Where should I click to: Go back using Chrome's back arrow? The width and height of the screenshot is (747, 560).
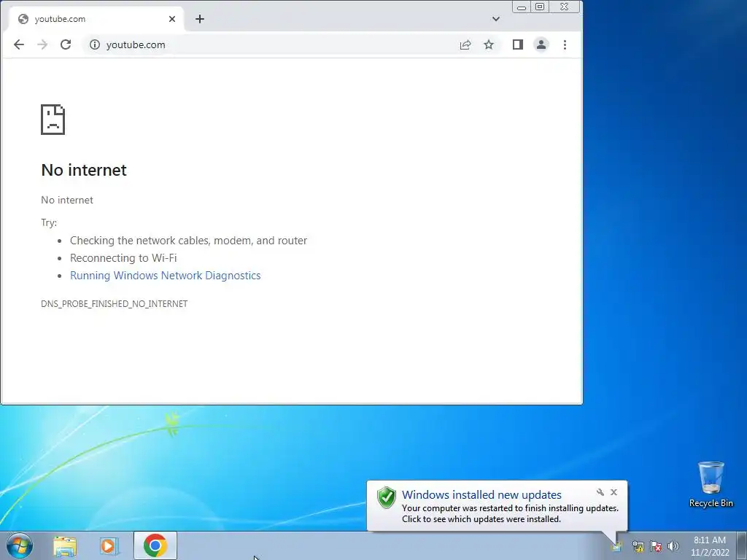click(18, 44)
